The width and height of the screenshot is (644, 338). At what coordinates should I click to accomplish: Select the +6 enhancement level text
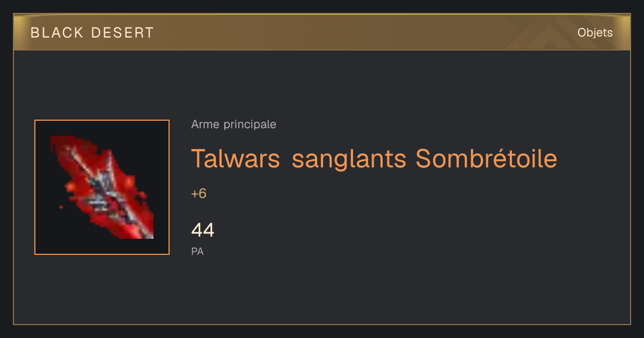tap(199, 194)
